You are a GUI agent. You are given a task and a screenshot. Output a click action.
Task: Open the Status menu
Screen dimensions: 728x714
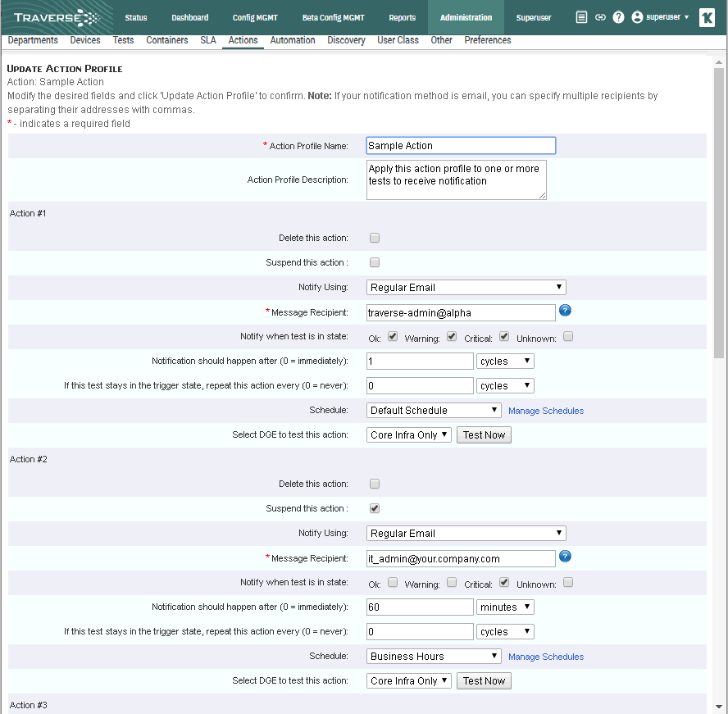click(136, 18)
